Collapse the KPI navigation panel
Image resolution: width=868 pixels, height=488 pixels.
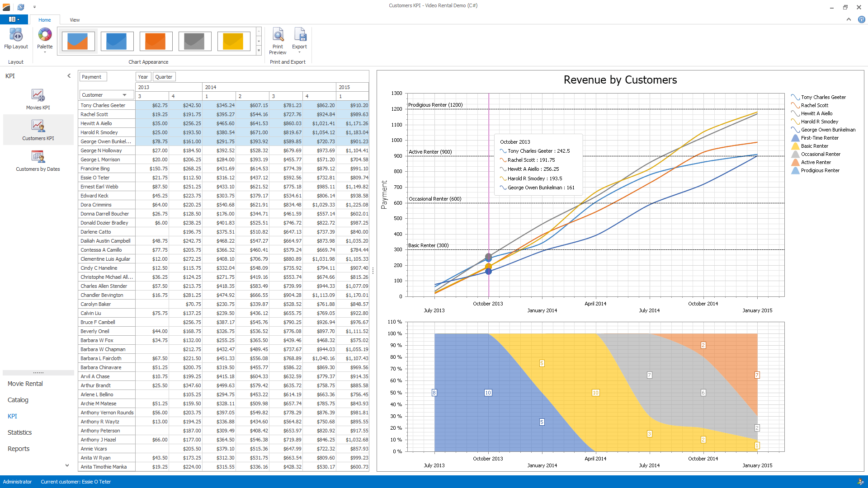click(69, 76)
